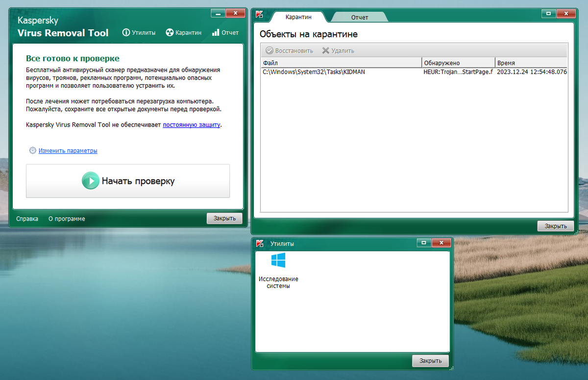Click the 2023.12.24 12:54:48.076 time cell
Screen dimensions: 588x380
(532, 72)
